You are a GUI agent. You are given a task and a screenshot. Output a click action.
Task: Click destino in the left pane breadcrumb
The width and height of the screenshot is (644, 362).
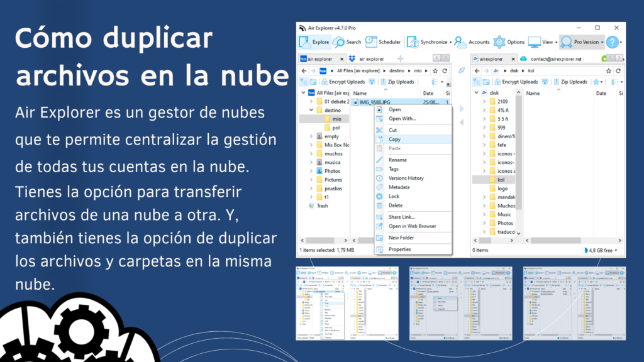(x=396, y=70)
